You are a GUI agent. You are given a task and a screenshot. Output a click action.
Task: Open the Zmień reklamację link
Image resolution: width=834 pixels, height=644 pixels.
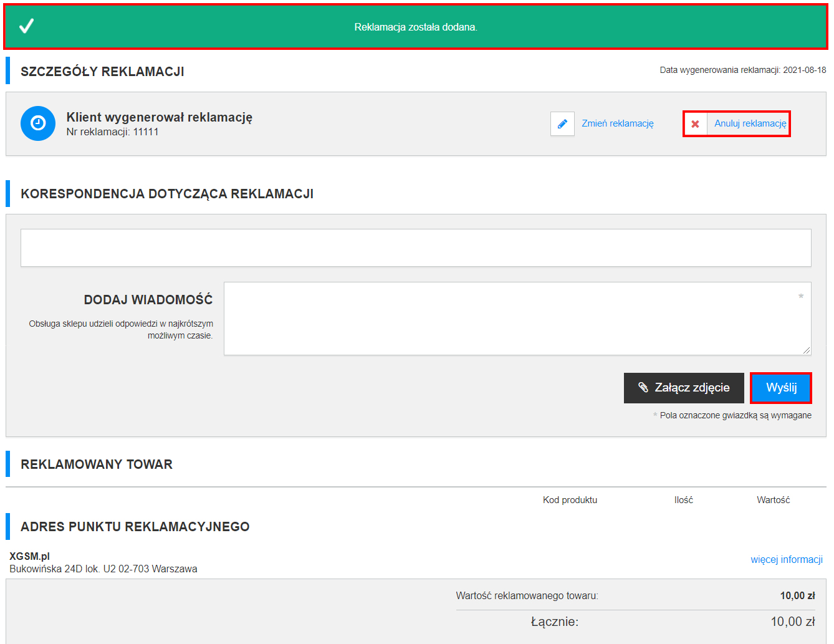point(617,123)
